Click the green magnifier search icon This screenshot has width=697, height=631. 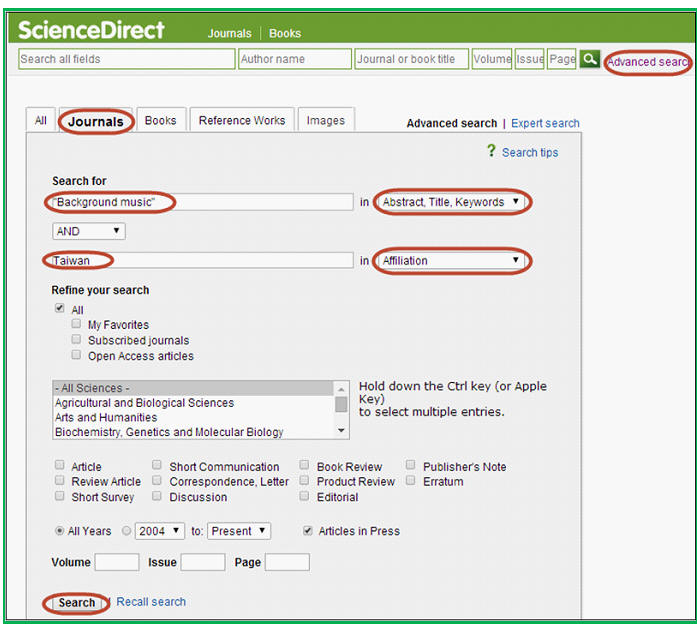tap(590, 59)
